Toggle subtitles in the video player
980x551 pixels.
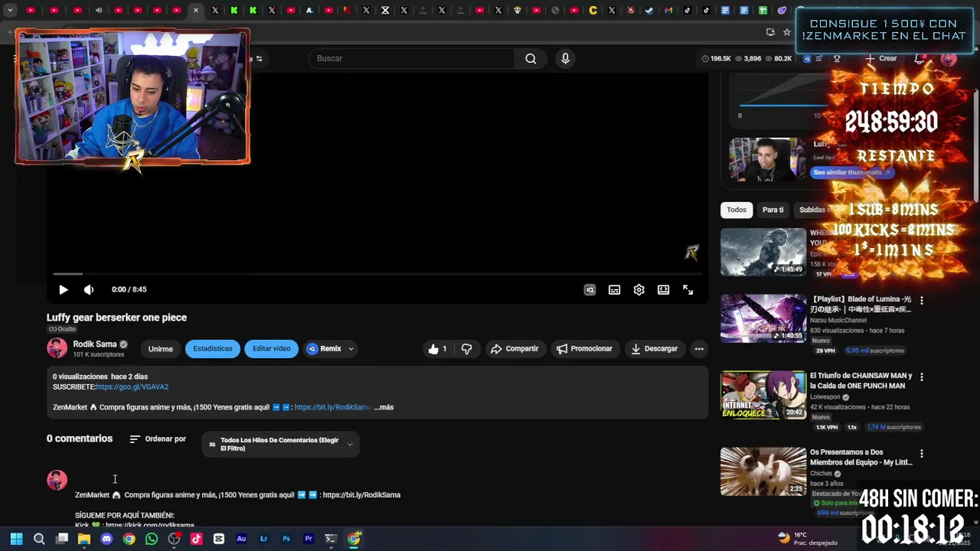614,290
